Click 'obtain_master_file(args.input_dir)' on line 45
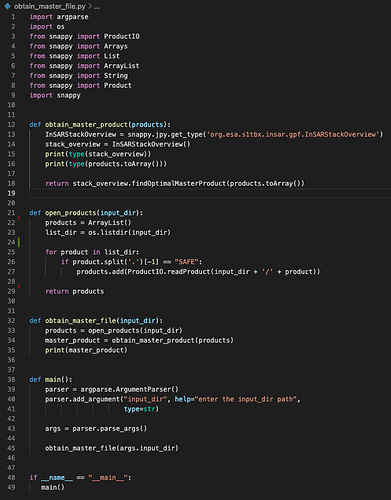The image size is (391, 500). click(112, 448)
